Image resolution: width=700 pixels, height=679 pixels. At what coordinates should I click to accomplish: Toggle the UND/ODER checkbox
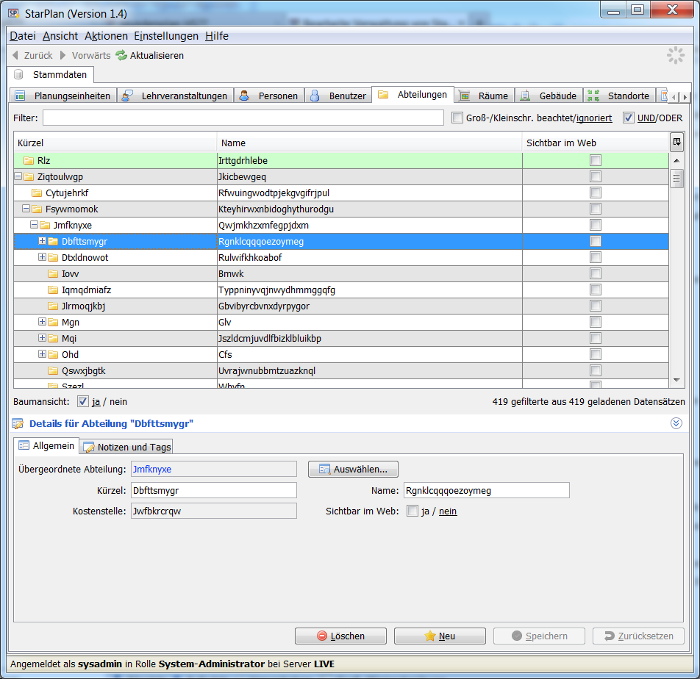629,118
